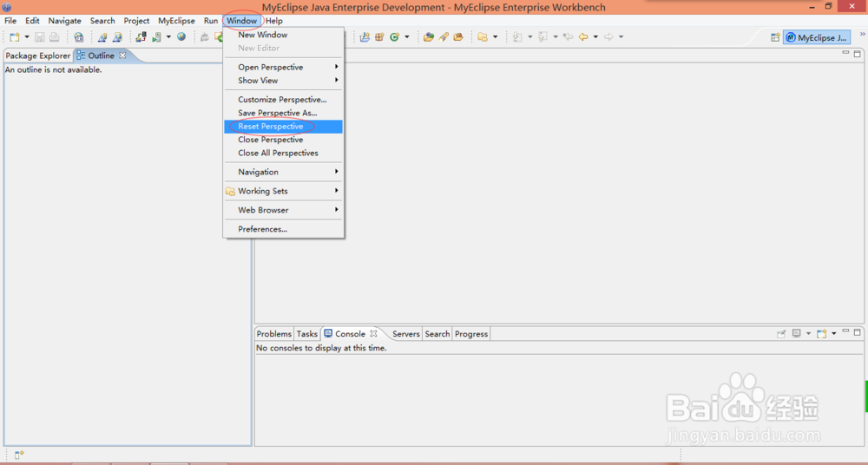868x465 pixels.
Task: Open the Project menu
Action: 137,21
